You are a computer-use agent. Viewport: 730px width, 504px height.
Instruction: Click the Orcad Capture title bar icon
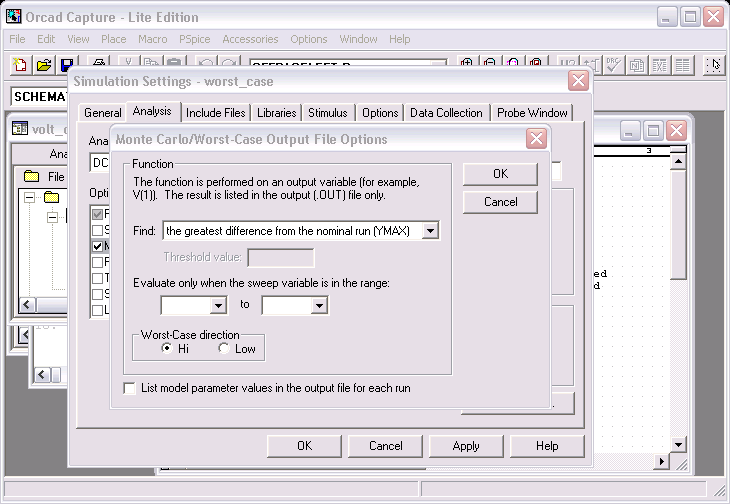(14, 16)
